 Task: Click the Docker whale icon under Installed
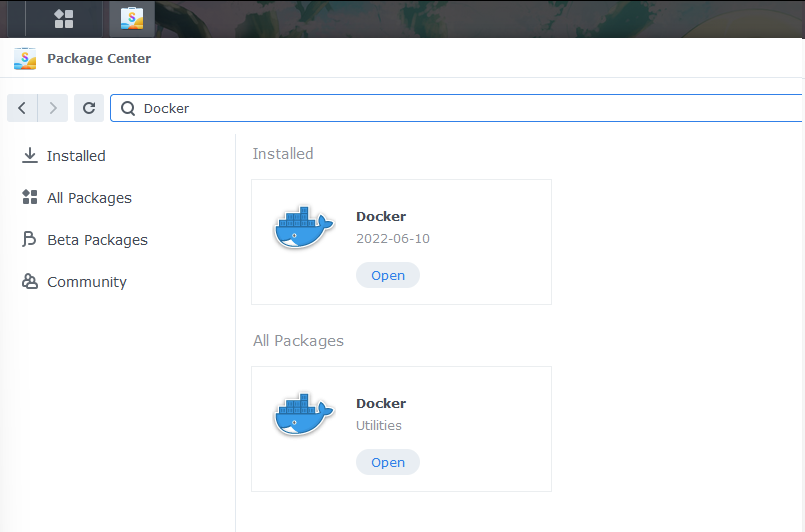click(x=303, y=228)
